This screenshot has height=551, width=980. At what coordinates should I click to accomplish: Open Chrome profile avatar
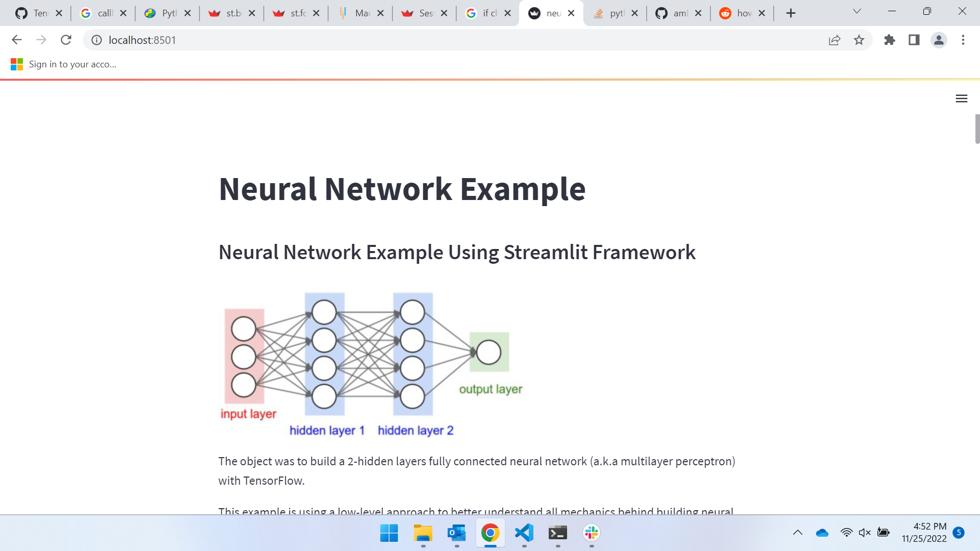939,40
